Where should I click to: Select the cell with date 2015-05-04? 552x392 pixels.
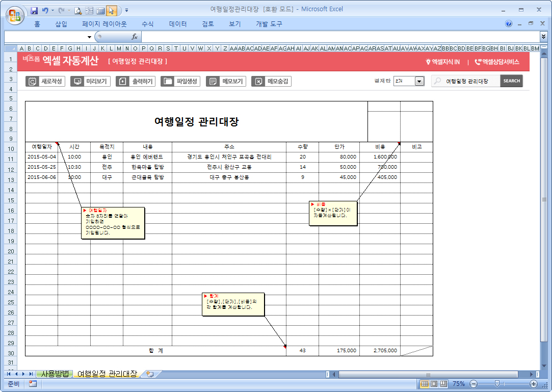point(42,157)
